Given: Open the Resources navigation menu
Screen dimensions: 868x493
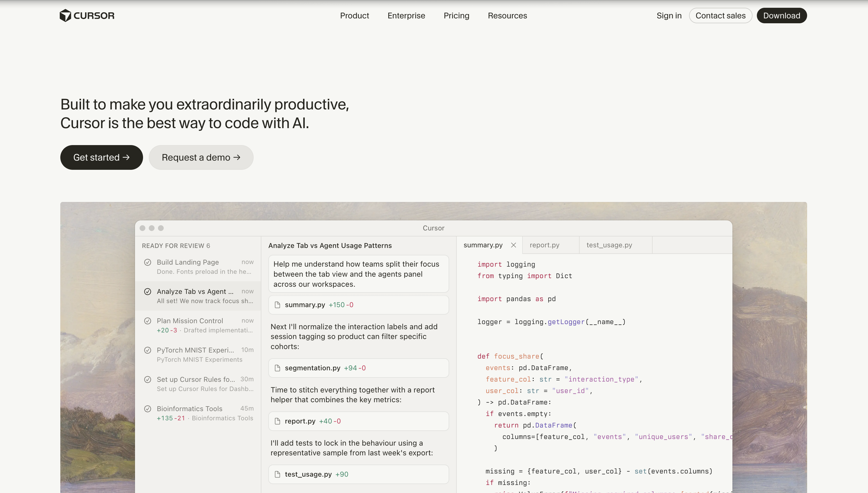Looking at the screenshot, I should click(x=507, y=16).
